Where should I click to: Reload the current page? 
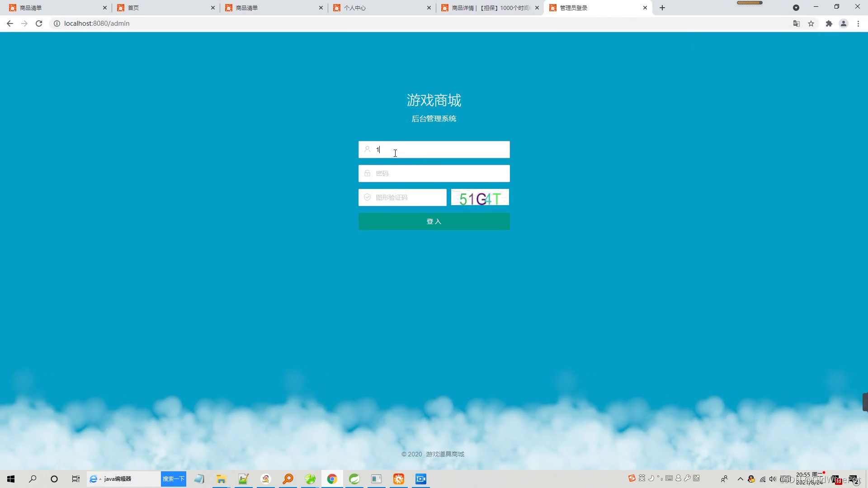(39, 23)
